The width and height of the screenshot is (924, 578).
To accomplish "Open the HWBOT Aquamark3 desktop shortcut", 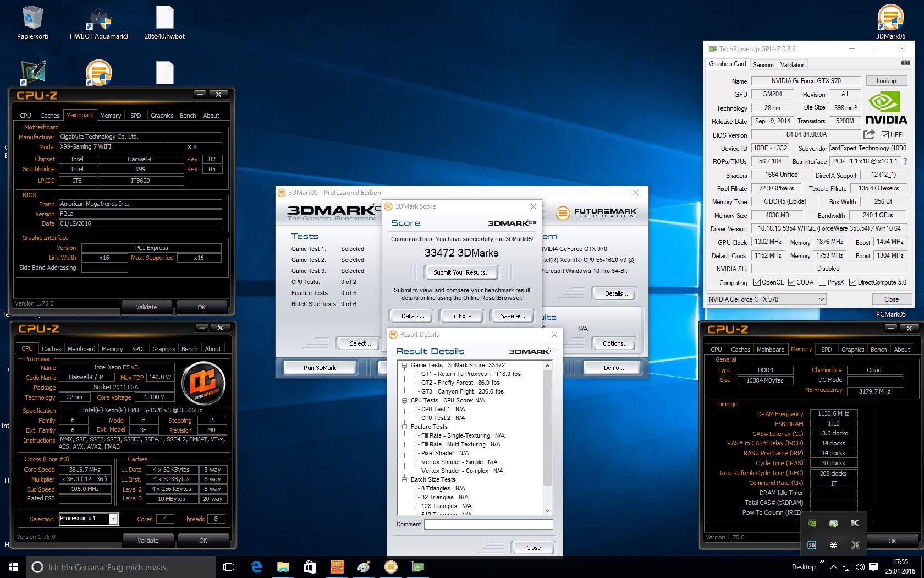I will coord(99,23).
